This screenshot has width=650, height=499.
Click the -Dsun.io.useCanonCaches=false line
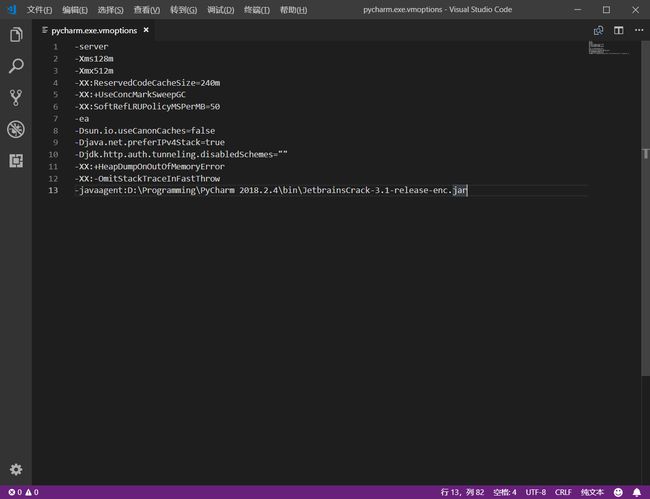145,131
